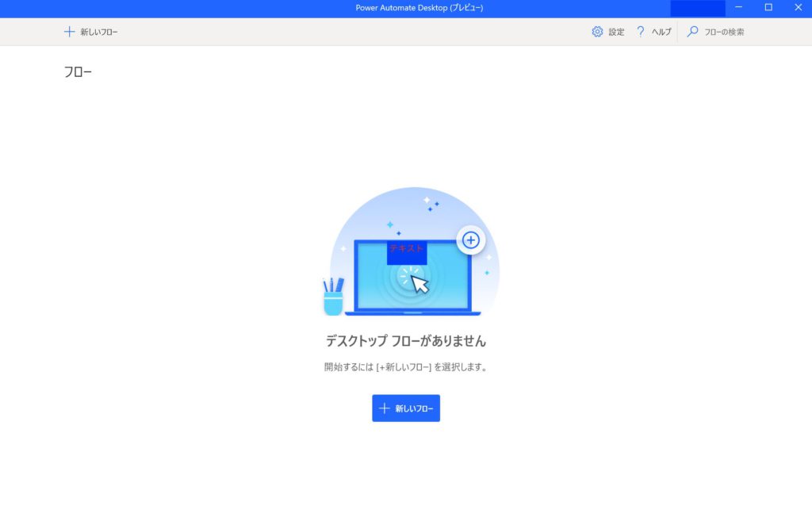The width and height of the screenshot is (812, 506).
Task: Click the circled plus icon in the illustration
Action: coord(471,240)
